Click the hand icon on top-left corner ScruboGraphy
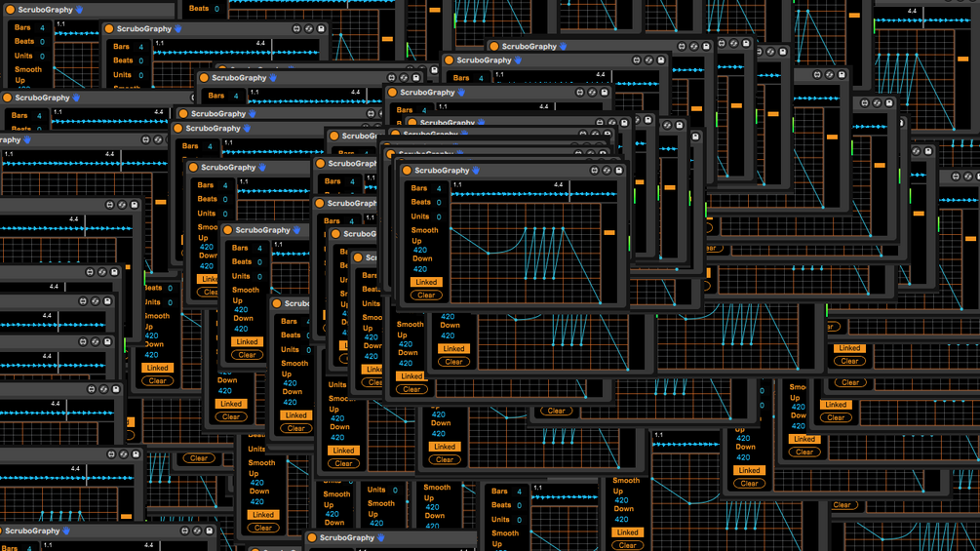The height and width of the screenshot is (551, 980). (79, 10)
